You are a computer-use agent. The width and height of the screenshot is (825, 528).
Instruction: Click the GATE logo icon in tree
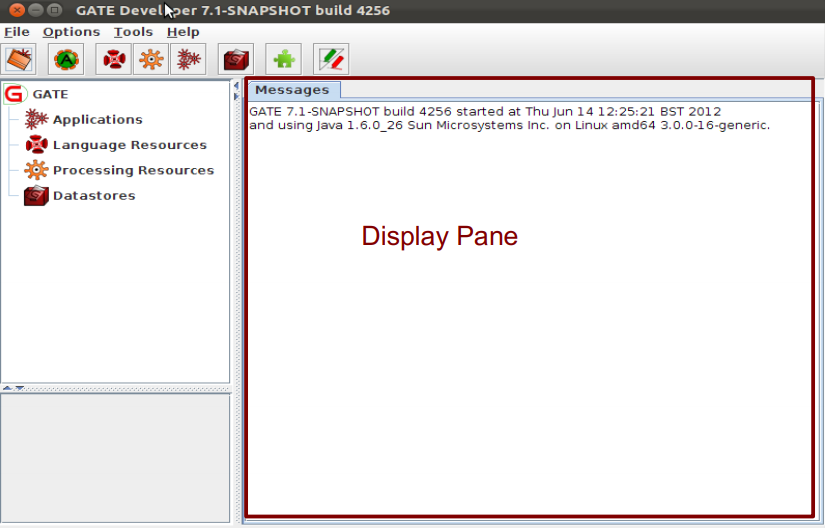[15, 94]
